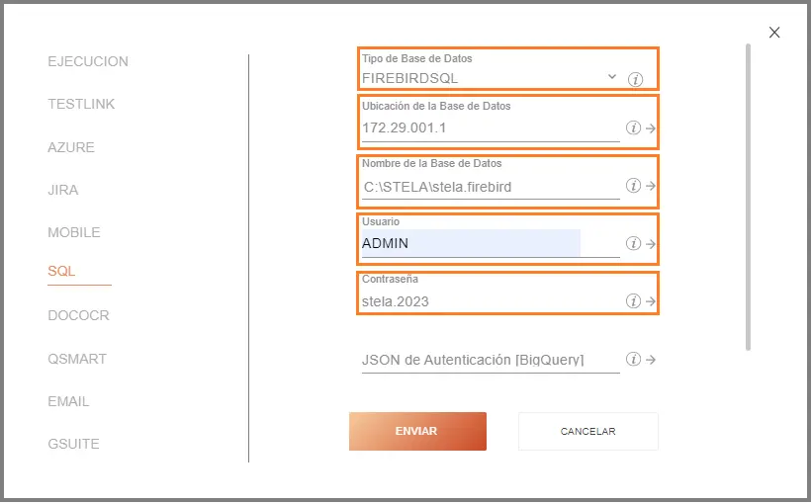Click arrow icon next to Usuario field

[x=651, y=244]
